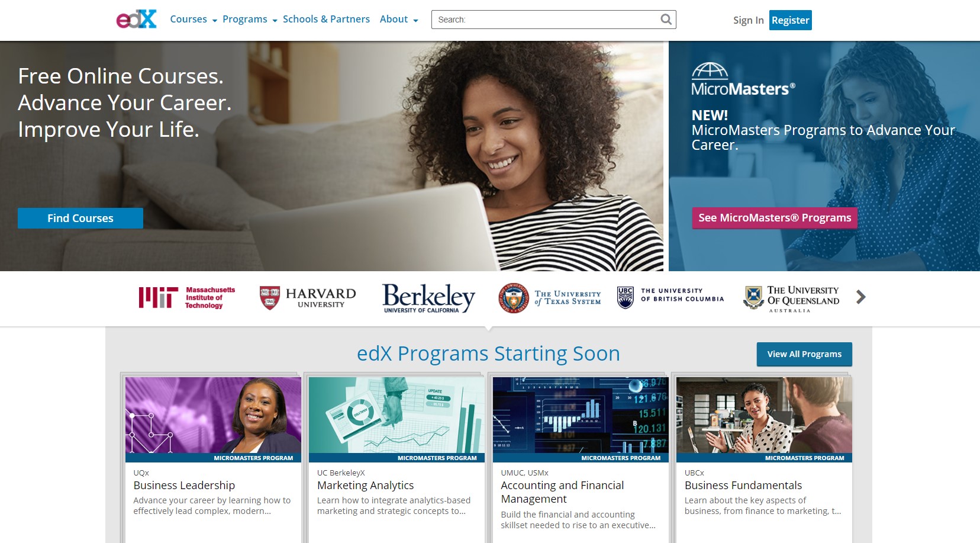The image size is (980, 543).
Task: Click the Berkeley University of California logo
Action: (x=428, y=298)
